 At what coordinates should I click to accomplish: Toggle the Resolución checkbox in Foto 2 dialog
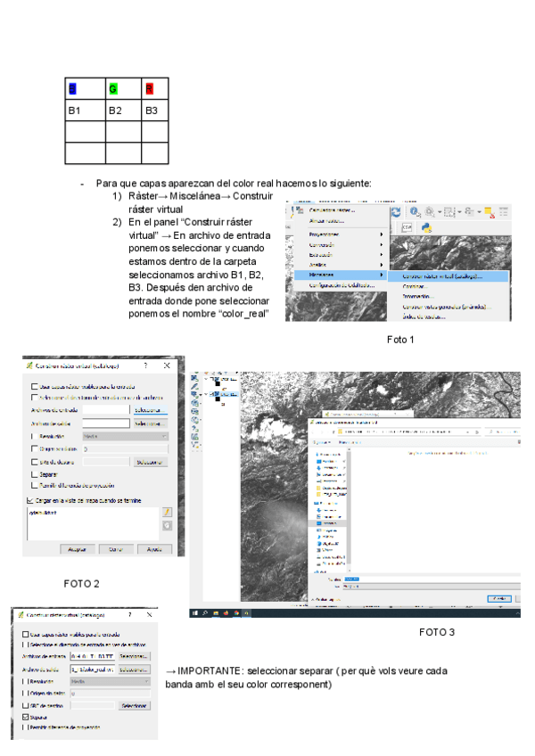(x=34, y=436)
